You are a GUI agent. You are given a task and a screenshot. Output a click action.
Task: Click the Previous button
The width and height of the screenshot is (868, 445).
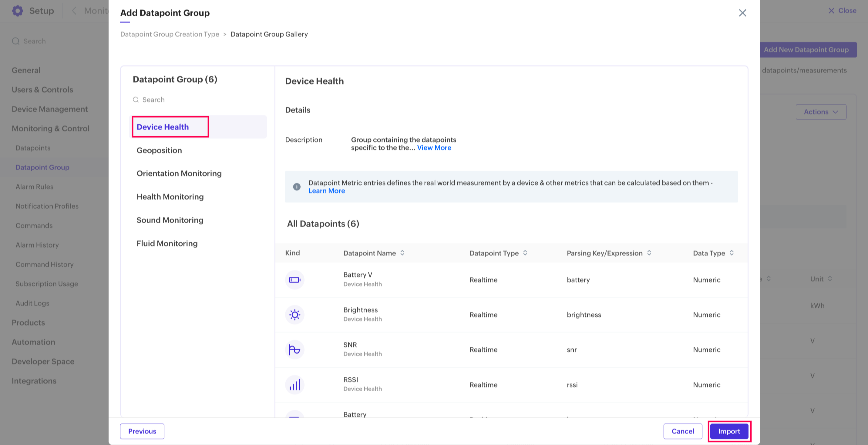tap(142, 431)
